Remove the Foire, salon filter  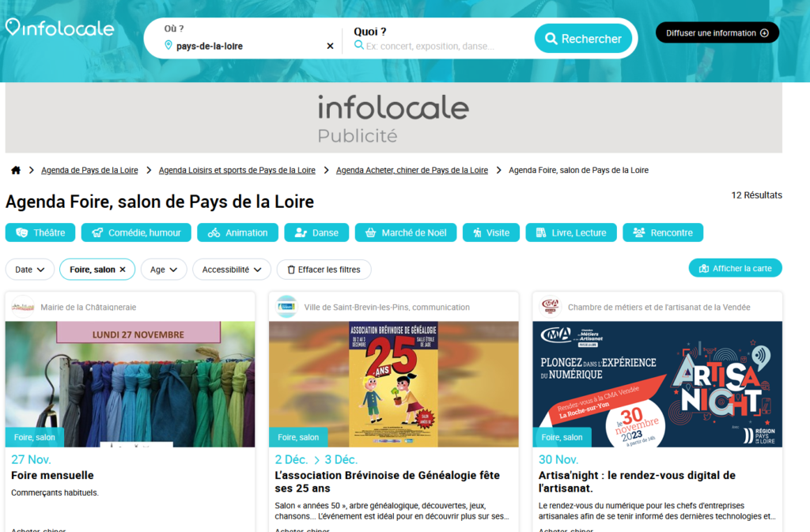point(123,270)
